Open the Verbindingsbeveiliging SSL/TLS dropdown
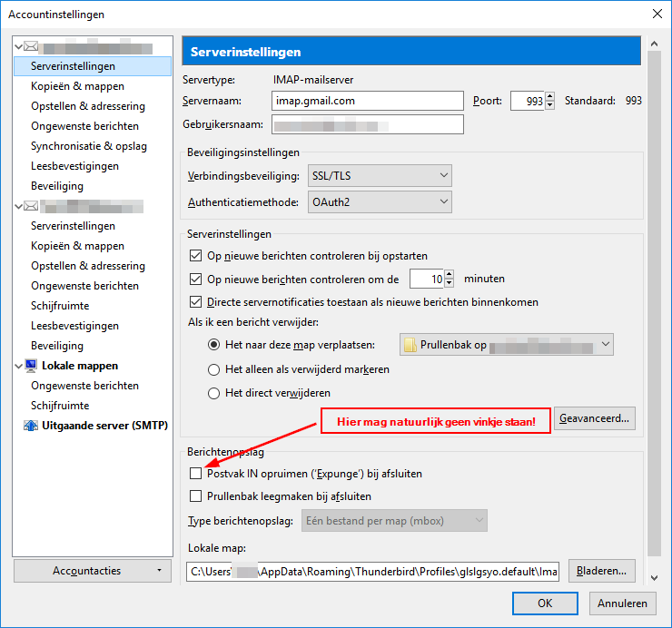 point(380,176)
